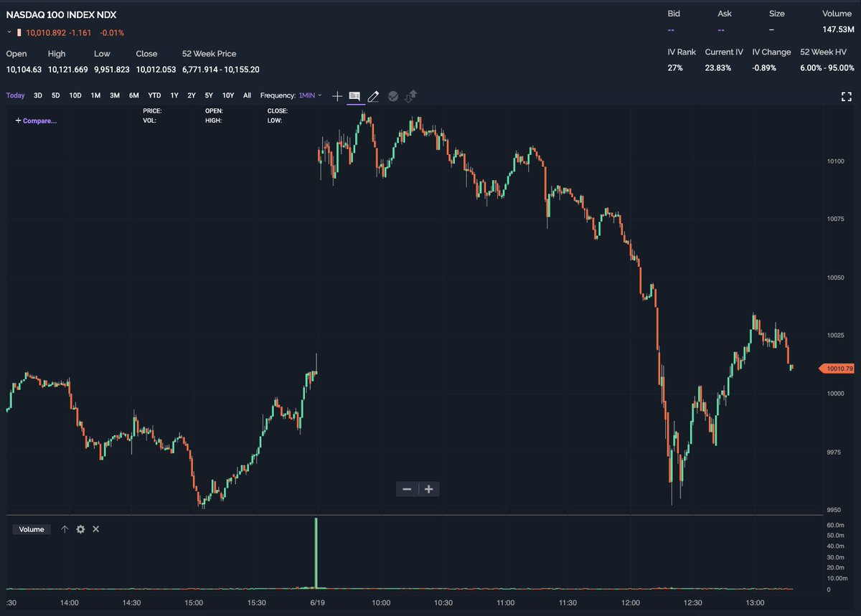The height and width of the screenshot is (616, 861).
Task: Select the 10Y time range
Action: 228,95
